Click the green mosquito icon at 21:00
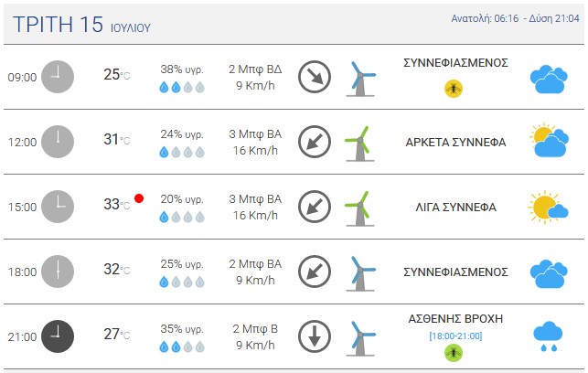This screenshot has height=373, width=588. pos(454,353)
